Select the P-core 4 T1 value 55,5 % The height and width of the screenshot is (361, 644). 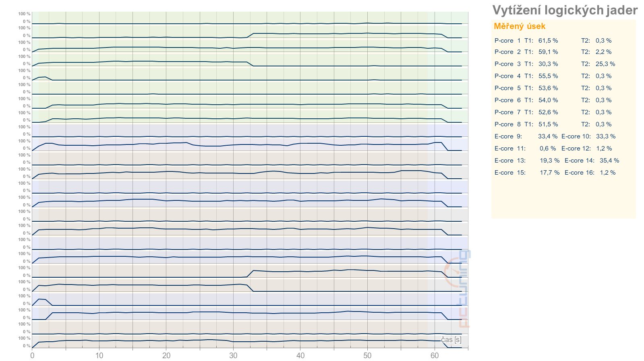(x=548, y=76)
